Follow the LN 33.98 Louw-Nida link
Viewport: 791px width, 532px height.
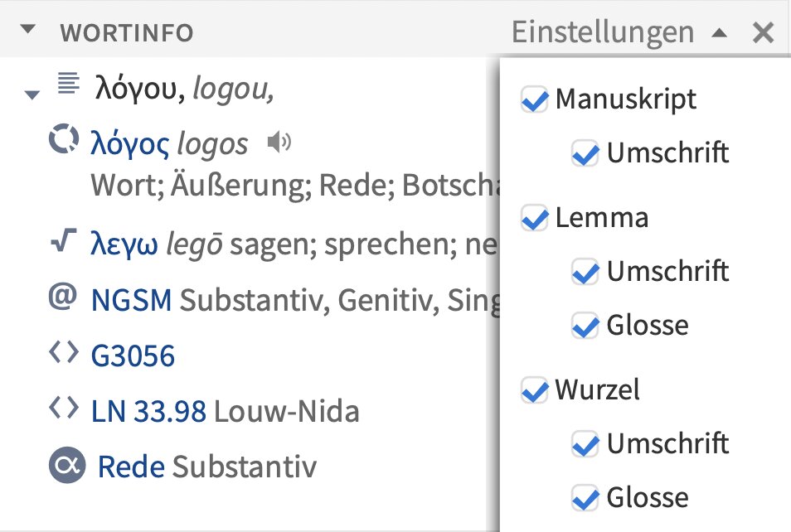point(148,411)
